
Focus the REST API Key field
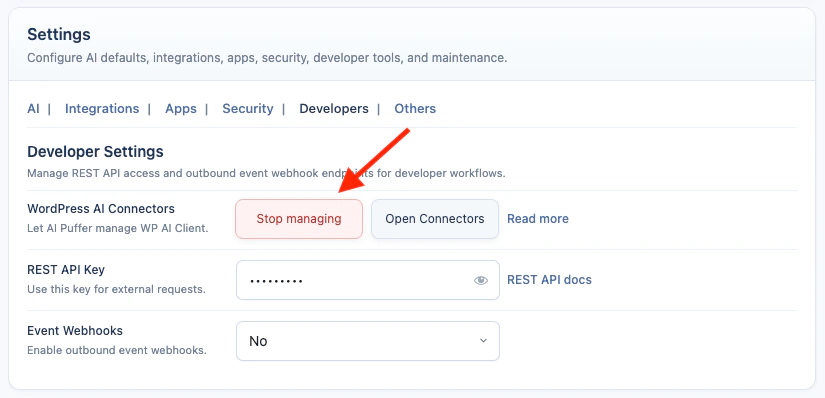tap(368, 280)
